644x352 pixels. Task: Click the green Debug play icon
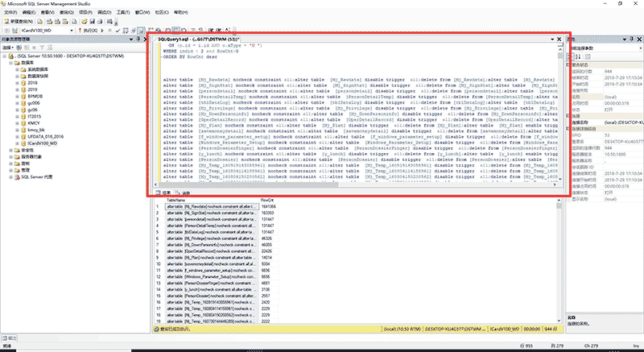102,31
